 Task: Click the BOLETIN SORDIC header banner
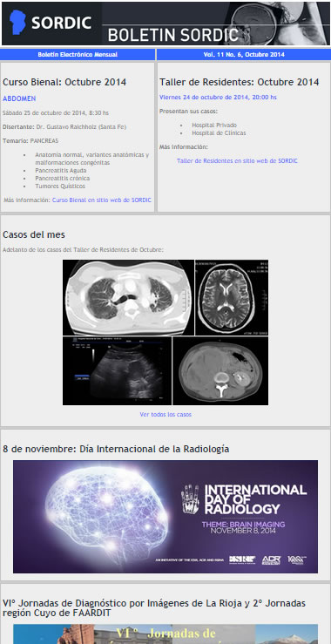[x=165, y=24]
